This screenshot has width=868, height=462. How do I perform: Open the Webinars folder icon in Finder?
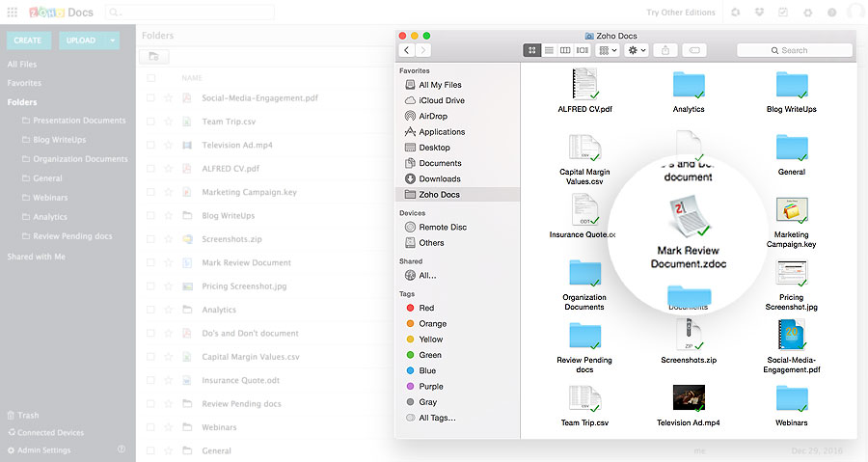(x=792, y=398)
